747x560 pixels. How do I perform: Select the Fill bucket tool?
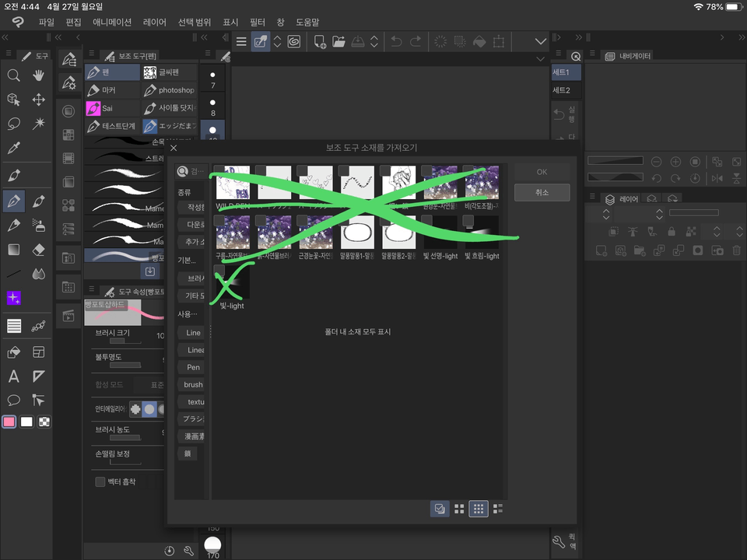pos(13,352)
